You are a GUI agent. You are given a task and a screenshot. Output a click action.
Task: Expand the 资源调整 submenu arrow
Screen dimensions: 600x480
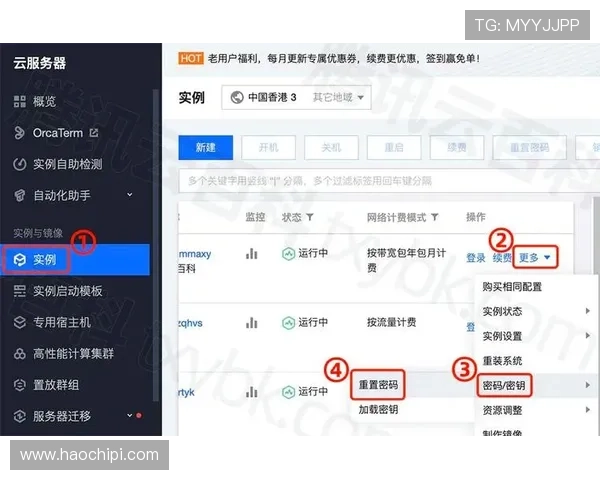[x=587, y=410]
